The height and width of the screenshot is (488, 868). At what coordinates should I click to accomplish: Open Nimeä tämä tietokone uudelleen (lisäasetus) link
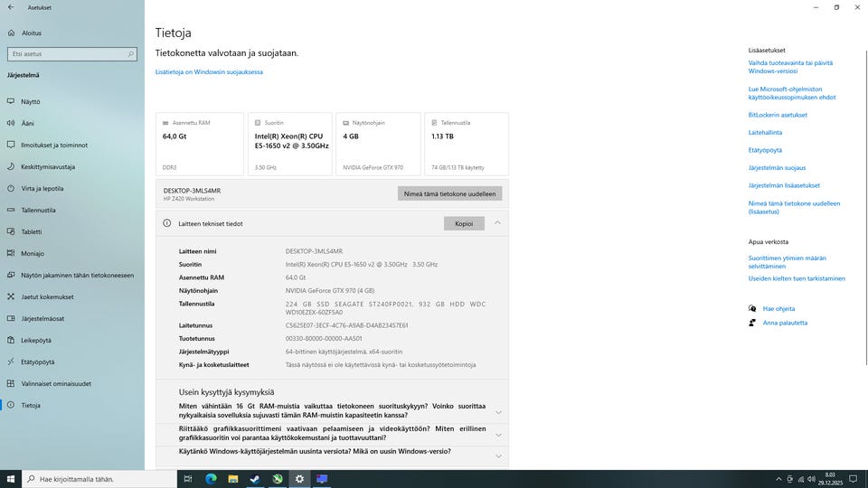[x=795, y=208]
